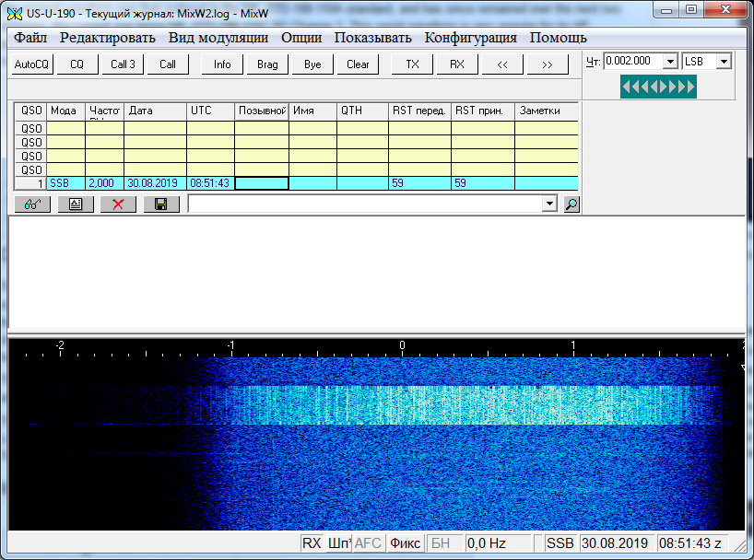Click the << macro page button

click(502, 64)
